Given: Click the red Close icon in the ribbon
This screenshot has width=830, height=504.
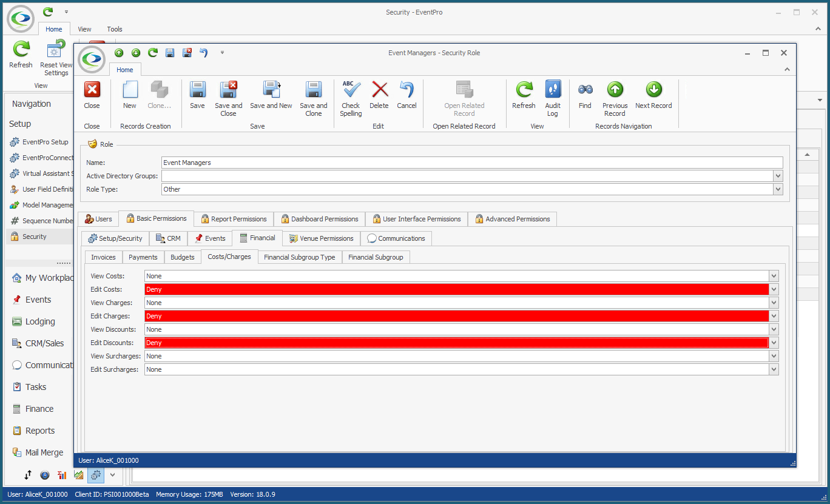Looking at the screenshot, I should click(x=92, y=90).
